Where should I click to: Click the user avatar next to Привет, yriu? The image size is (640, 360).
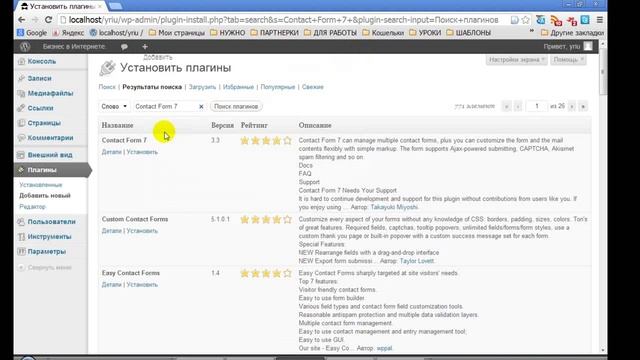(588, 46)
